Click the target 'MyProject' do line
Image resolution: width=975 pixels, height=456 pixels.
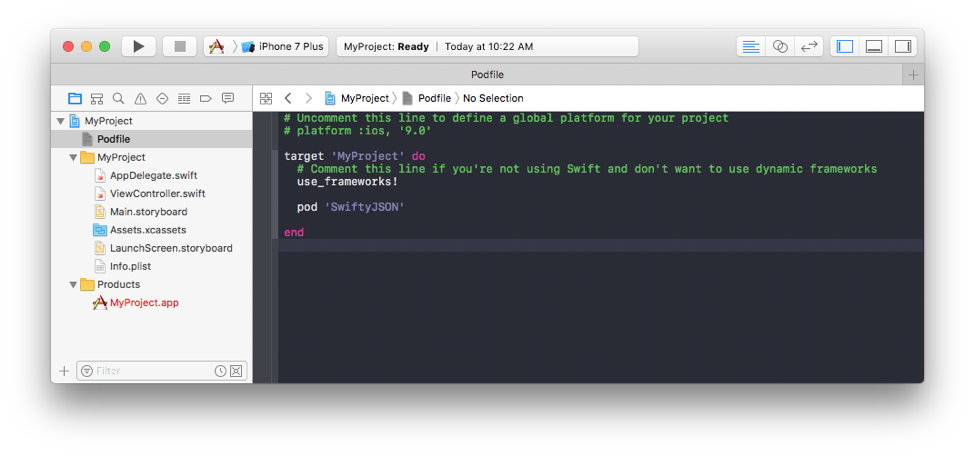click(x=354, y=156)
